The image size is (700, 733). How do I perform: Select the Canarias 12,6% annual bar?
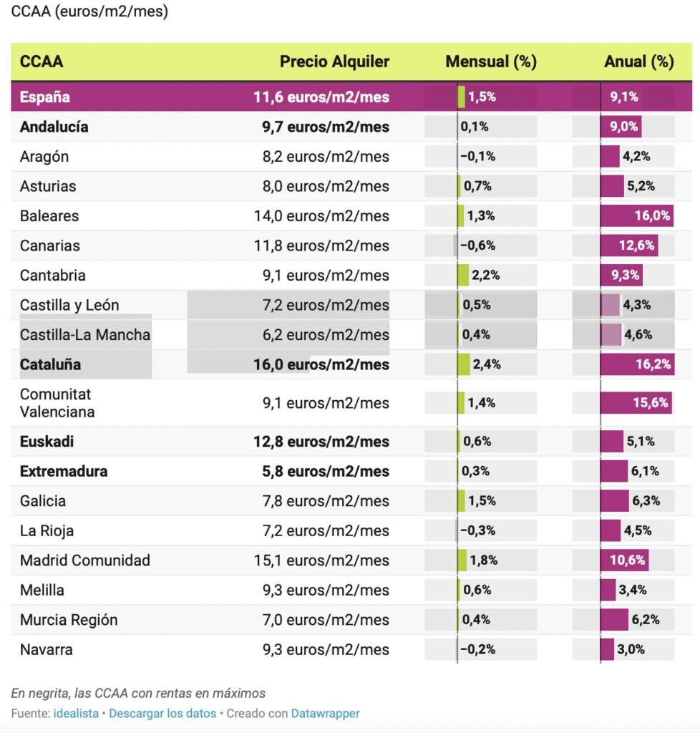628,246
